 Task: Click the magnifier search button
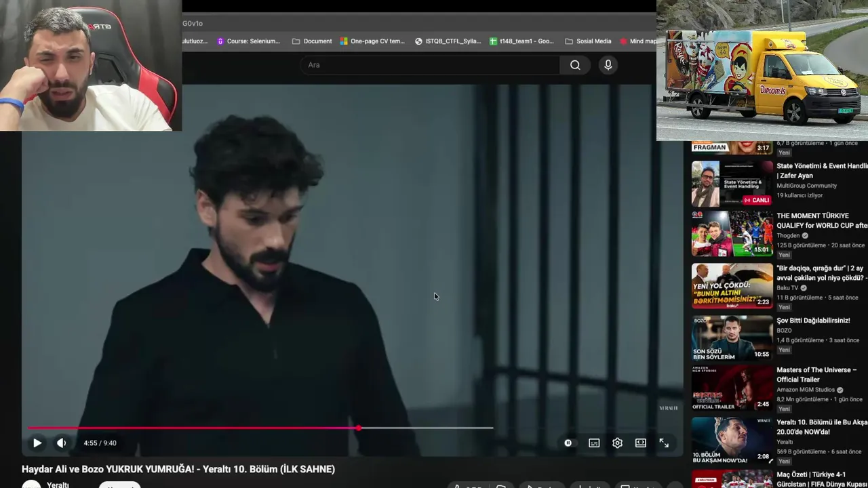pyautogui.click(x=575, y=65)
